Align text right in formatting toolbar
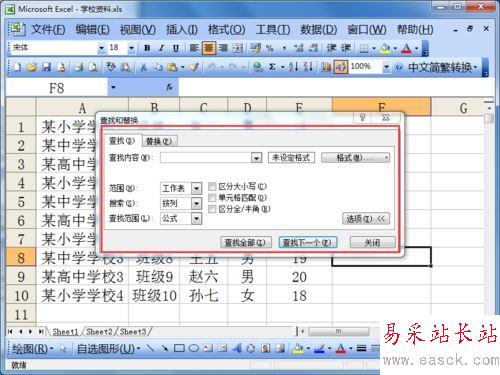 (223, 48)
